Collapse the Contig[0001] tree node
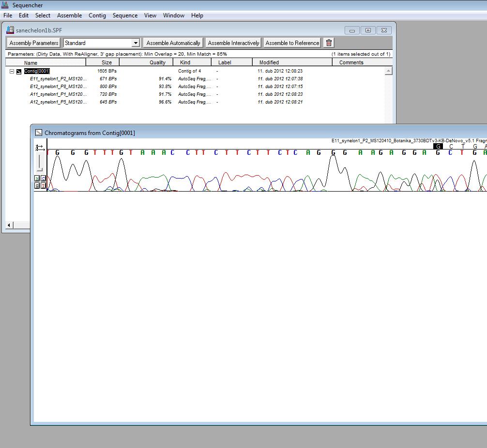 coord(12,72)
